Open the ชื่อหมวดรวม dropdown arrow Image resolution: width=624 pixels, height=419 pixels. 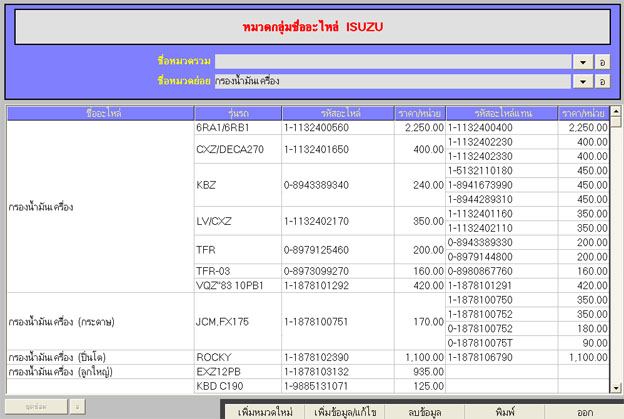point(583,62)
